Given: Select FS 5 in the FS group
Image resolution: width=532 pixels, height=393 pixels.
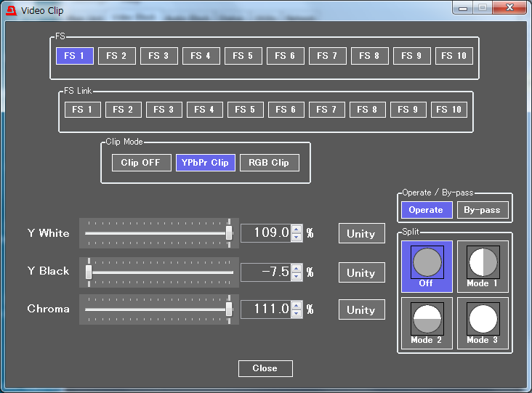Looking at the screenshot, I should click(243, 56).
